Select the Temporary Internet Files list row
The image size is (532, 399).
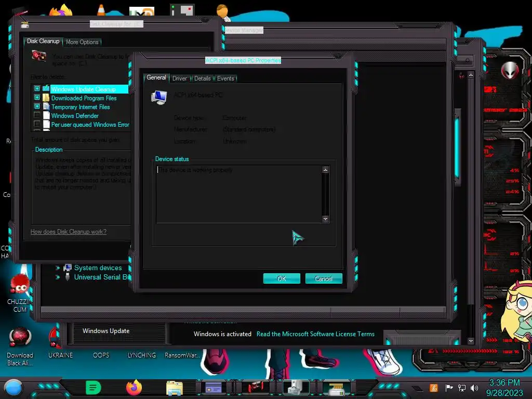tap(82, 107)
